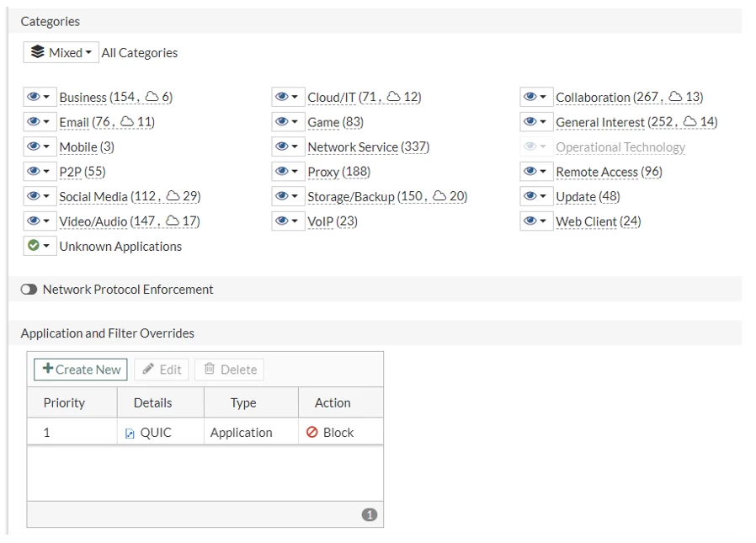Open action dropdown for Update category
Viewport: 756px width, 543px height.
tap(536, 196)
